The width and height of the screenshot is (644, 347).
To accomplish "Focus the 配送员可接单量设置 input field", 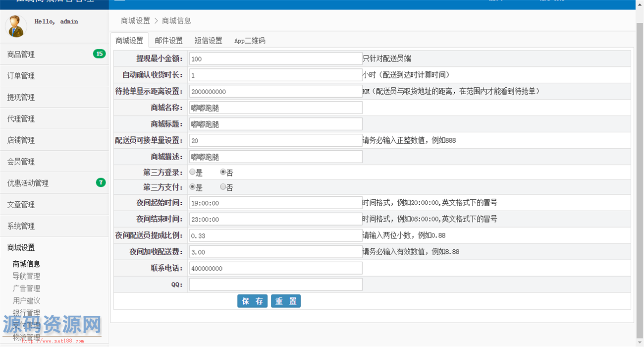I will click(276, 140).
